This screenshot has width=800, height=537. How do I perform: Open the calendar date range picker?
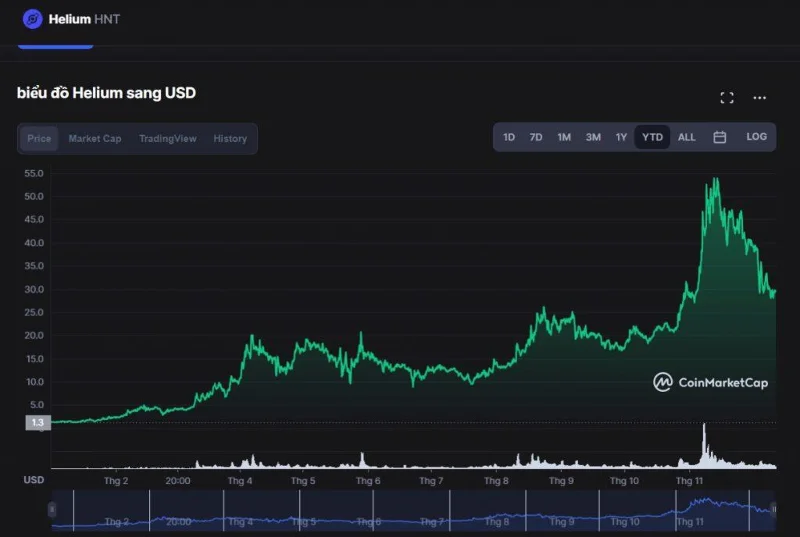pyautogui.click(x=719, y=137)
